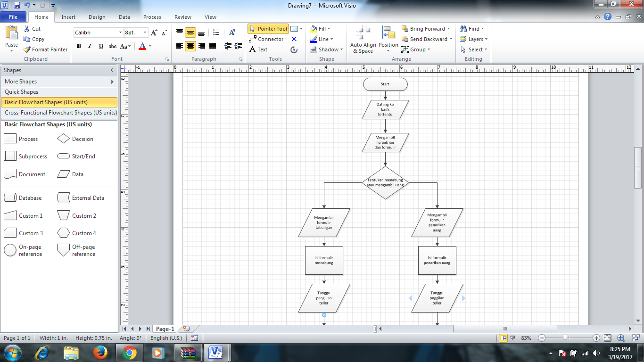
Task: Toggle italic text formatting
Action: coord(90,46)
